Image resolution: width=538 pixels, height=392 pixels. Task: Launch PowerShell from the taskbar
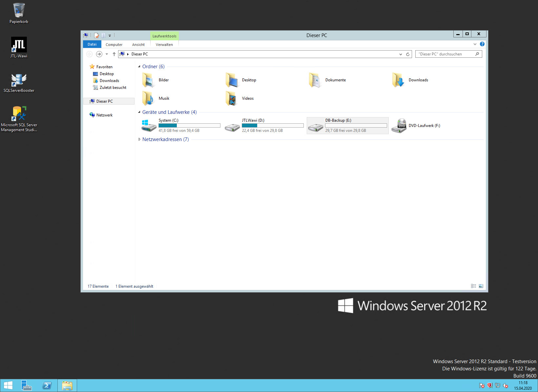[47, 386]
